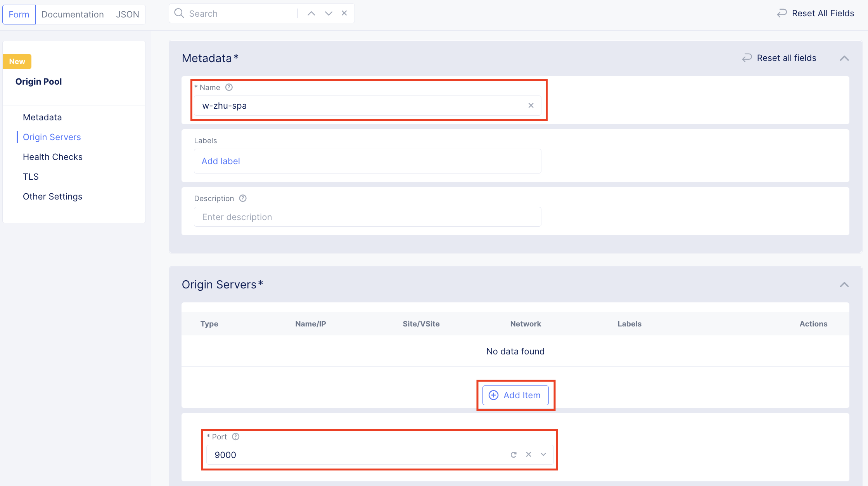Click Add label link
868x486 pixels.
point(221,161)
